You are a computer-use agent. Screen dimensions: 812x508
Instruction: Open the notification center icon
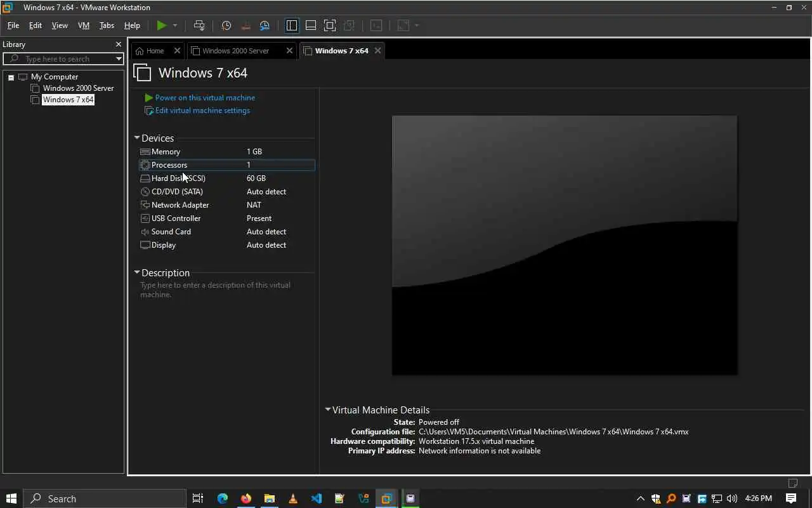coord(791,498)
